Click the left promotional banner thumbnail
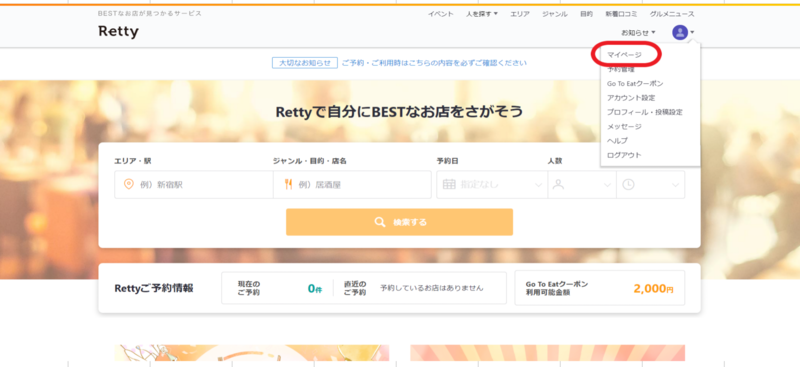Image resolution: width=800 pixels, height=367 pixels. click(252, 353)
